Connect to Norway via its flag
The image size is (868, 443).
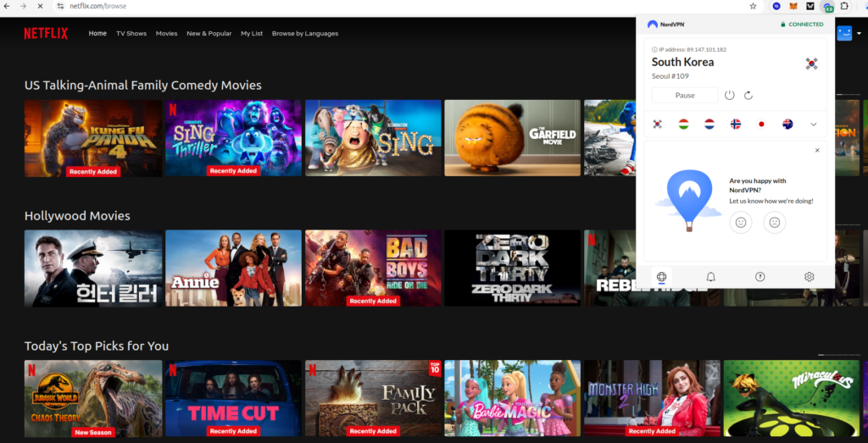(x=736, y=124)
